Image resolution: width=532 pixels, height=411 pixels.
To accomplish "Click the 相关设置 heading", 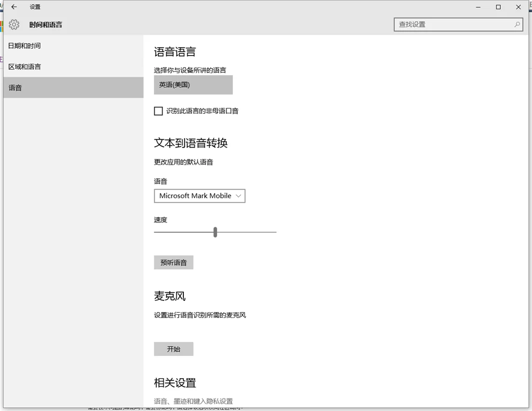I will pyautogui.click(x=175, y=382).
